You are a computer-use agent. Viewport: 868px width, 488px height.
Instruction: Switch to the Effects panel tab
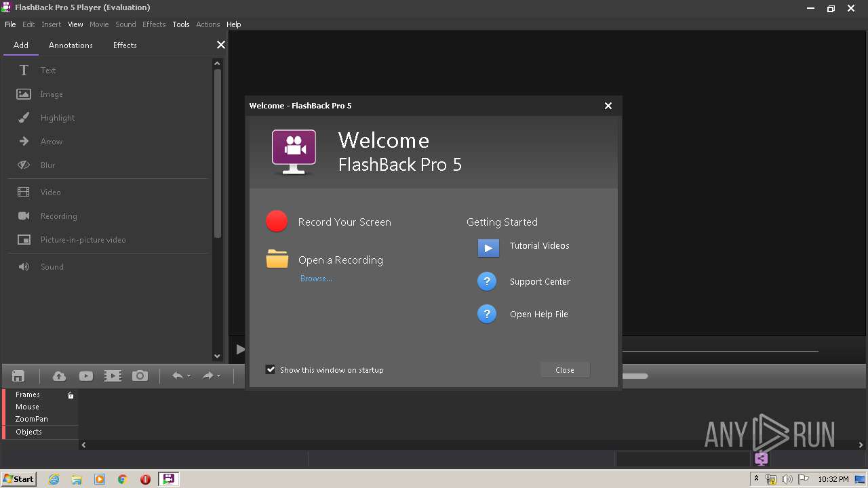coord(125,45)
